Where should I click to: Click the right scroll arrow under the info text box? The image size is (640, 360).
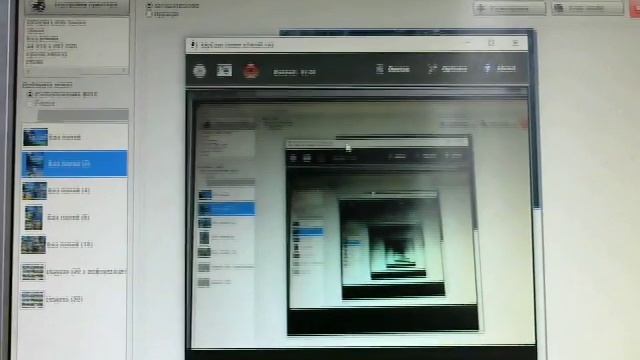coord(124,71)
